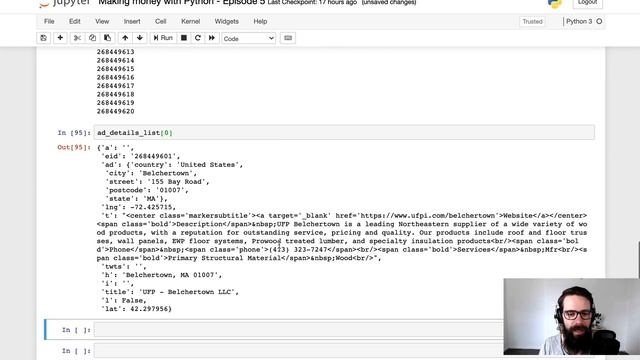Image resolution: width=640 pixels, height=360 pixels.
Task: Open the Cell menu
Action: pyautogui.click(x=160, y=21)
